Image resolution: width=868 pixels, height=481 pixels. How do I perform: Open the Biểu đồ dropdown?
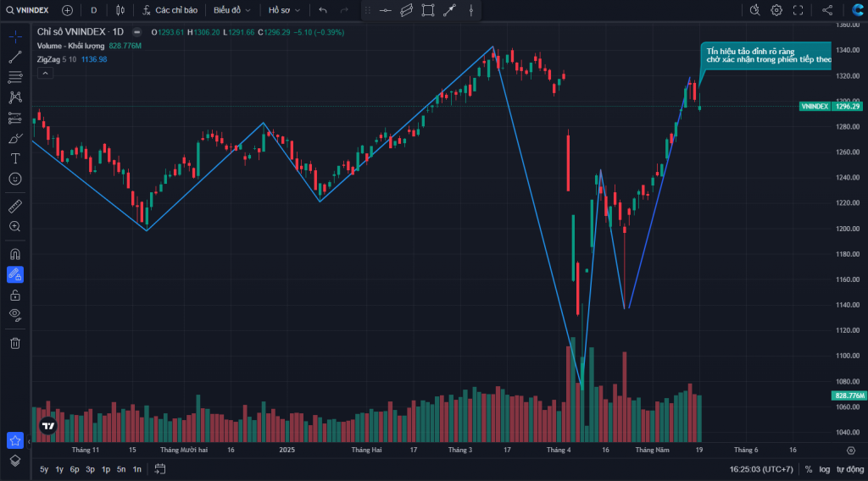click(232, 10)
